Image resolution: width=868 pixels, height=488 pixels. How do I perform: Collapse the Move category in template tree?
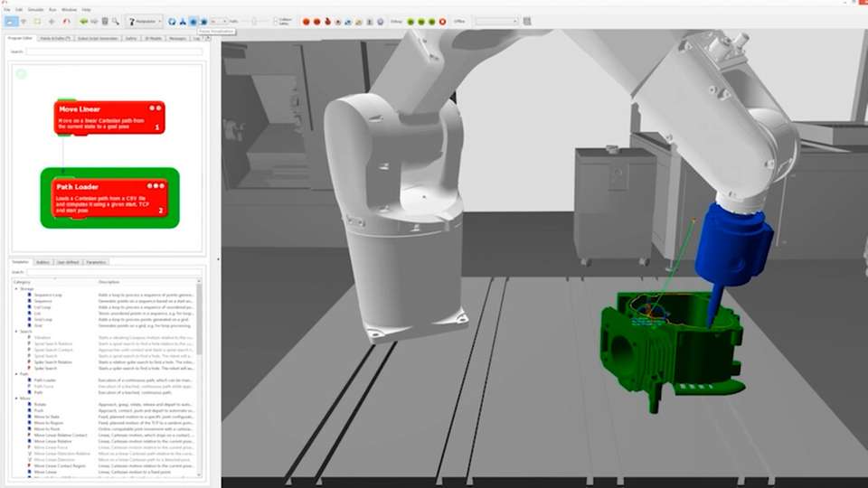tap(16, 399)
